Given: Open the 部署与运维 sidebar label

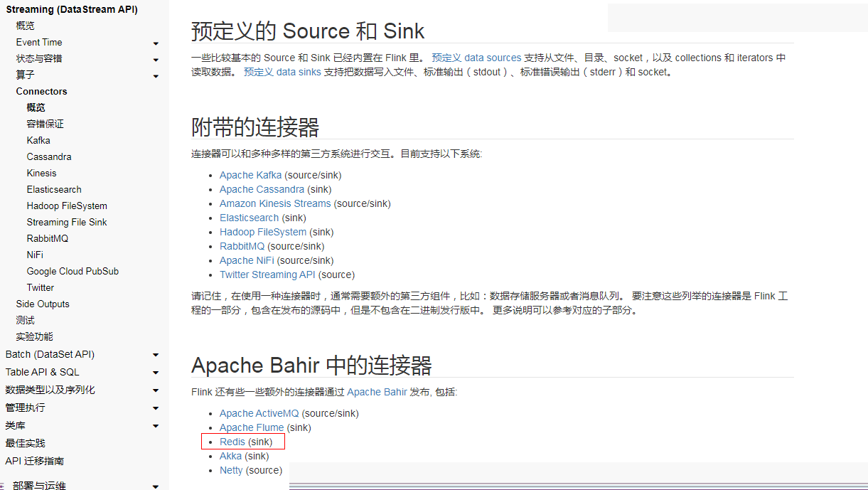Looking at the screenshot, I should tap(39, 486).
